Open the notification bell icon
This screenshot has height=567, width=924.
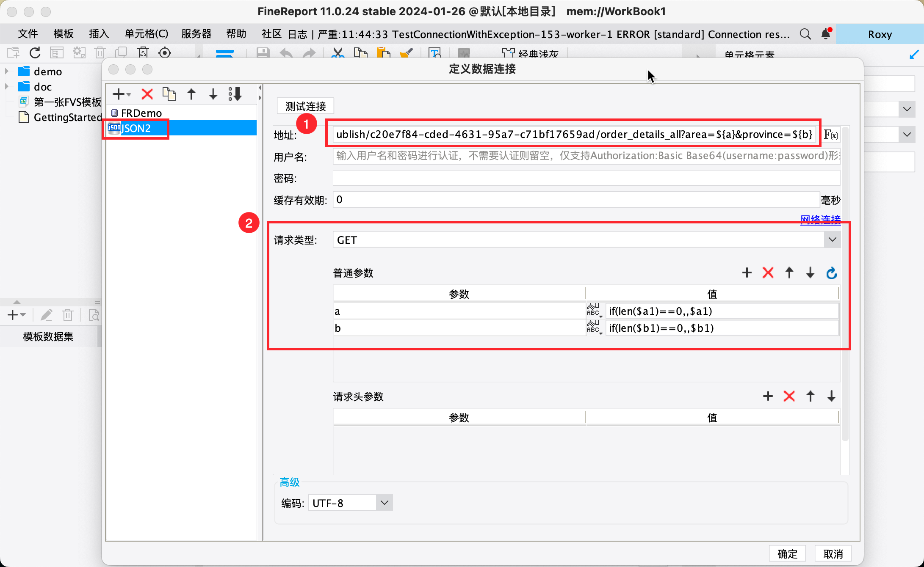pos(826,34)
